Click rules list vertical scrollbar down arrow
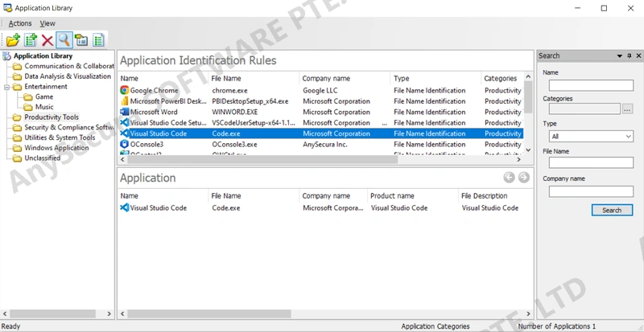This screenshot has height=332, width=644. (528, 150)
